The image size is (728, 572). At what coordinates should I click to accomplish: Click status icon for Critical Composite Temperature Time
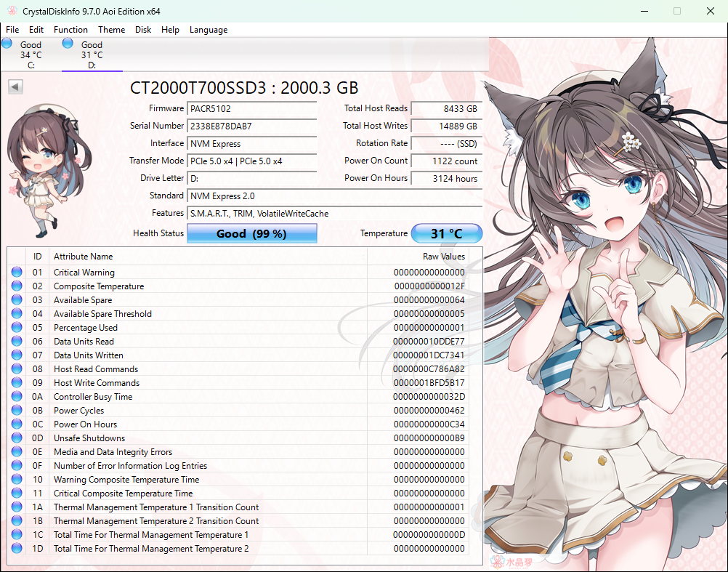[x=17, y=493]
